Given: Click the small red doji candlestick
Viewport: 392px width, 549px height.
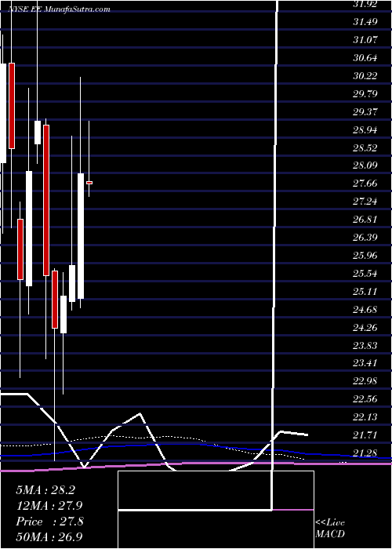Looking at the screenshot, I should pos(89,183).
